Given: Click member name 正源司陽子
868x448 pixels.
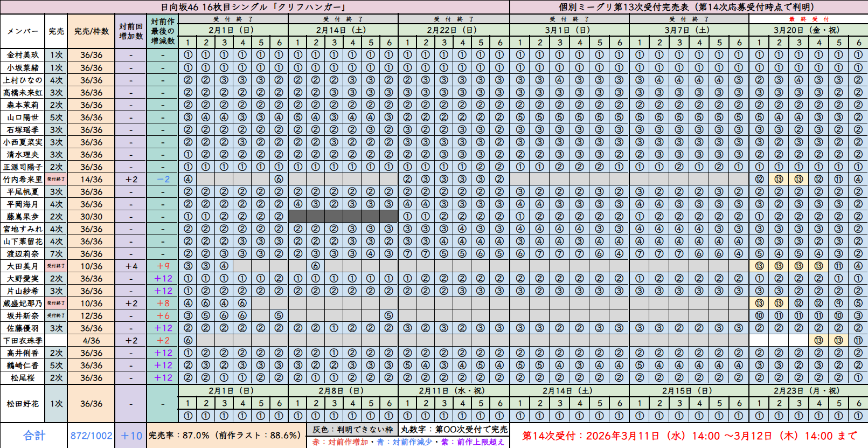Looking at the screenshot, I should (x=23, y=167).
